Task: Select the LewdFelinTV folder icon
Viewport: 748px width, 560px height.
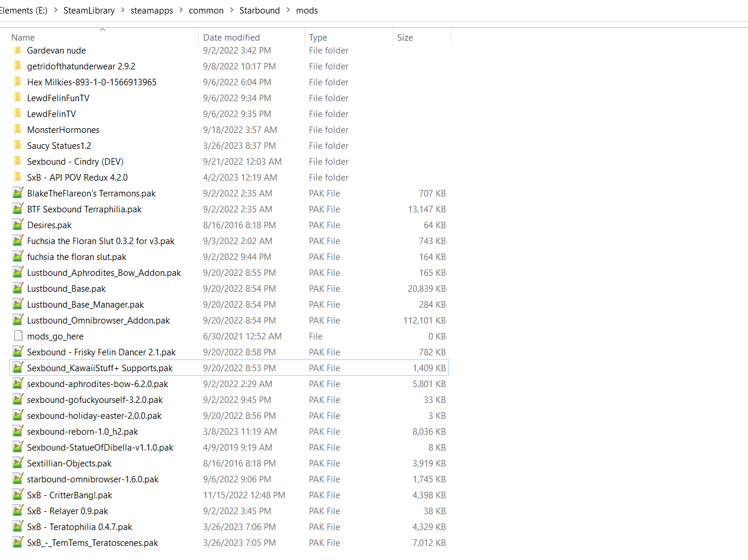Action: (x=18, y=114)
